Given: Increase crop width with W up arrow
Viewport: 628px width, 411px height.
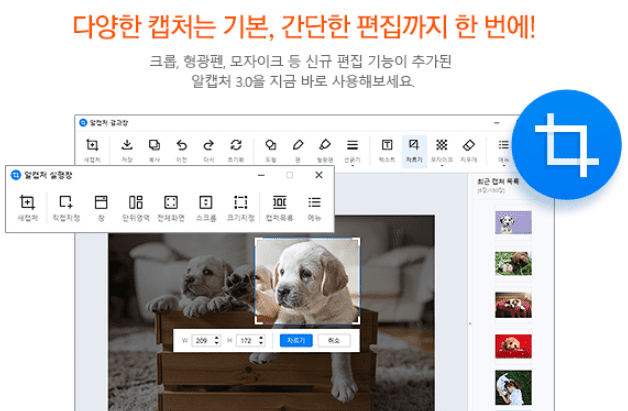Looking at the screenshot, I should (217, 337).
